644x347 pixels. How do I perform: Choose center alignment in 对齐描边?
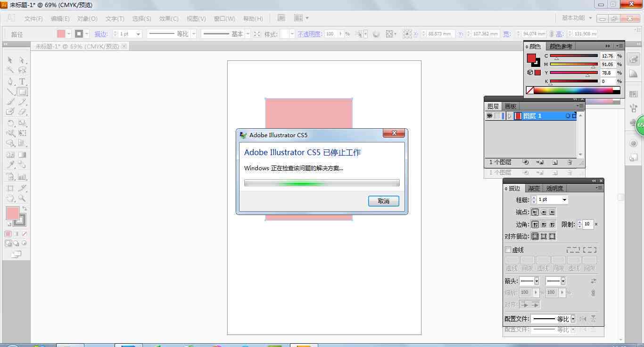click(x=535, y=236)
